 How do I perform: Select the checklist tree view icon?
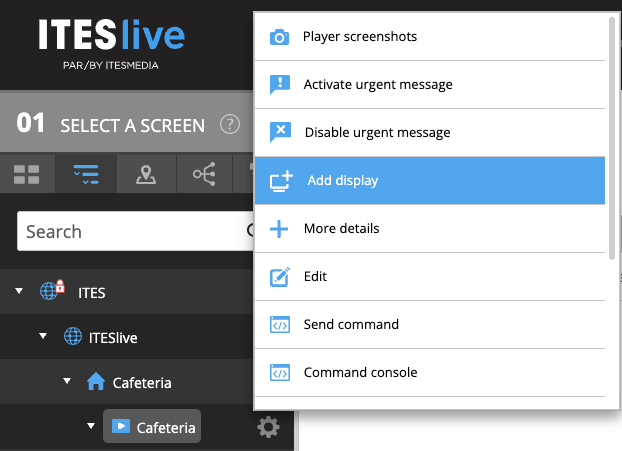pyautogui.click(x=86, y=176)
